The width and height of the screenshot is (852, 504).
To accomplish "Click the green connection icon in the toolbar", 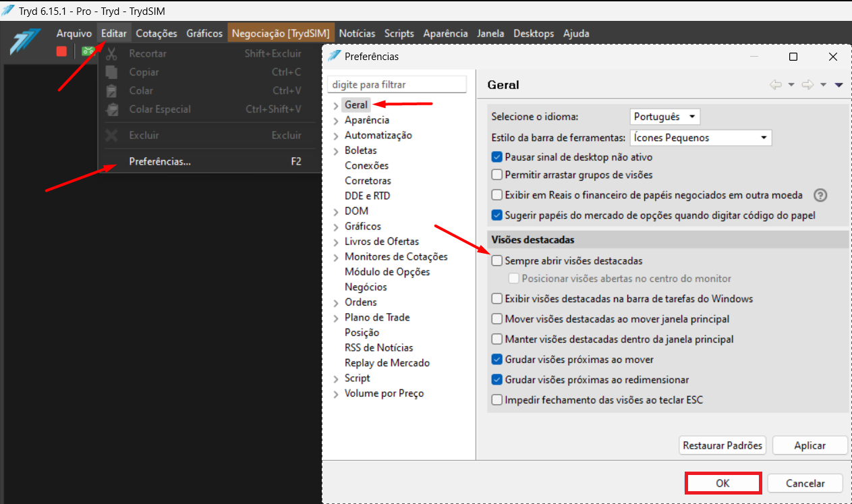I will (x=87, y=51).
